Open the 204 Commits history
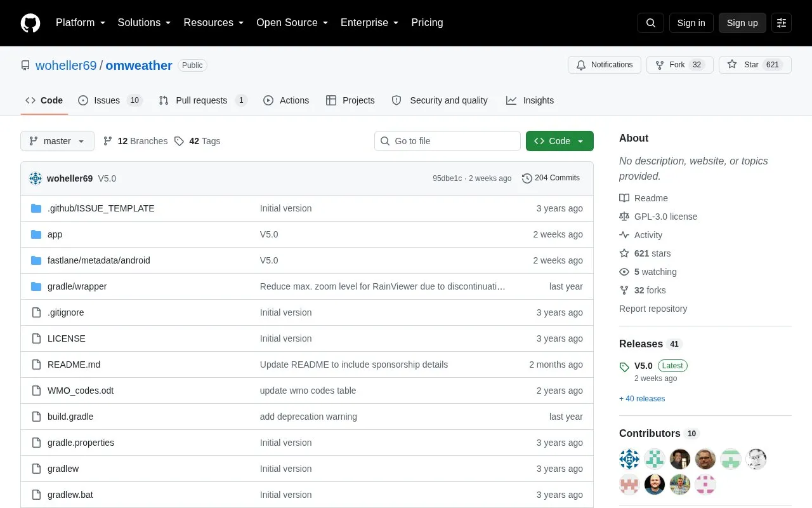The width and height of the screenshot is (812, 508). point(551,178)
